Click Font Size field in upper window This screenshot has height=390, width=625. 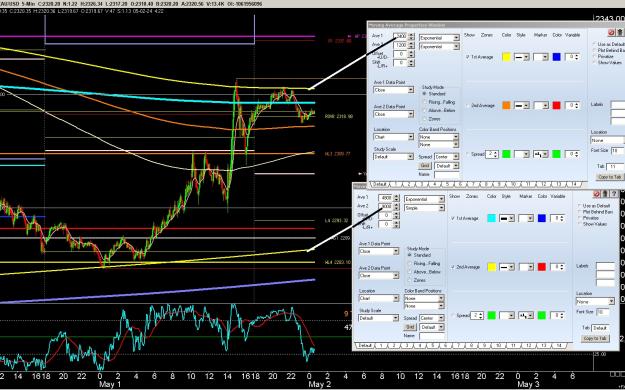(618, 151)
